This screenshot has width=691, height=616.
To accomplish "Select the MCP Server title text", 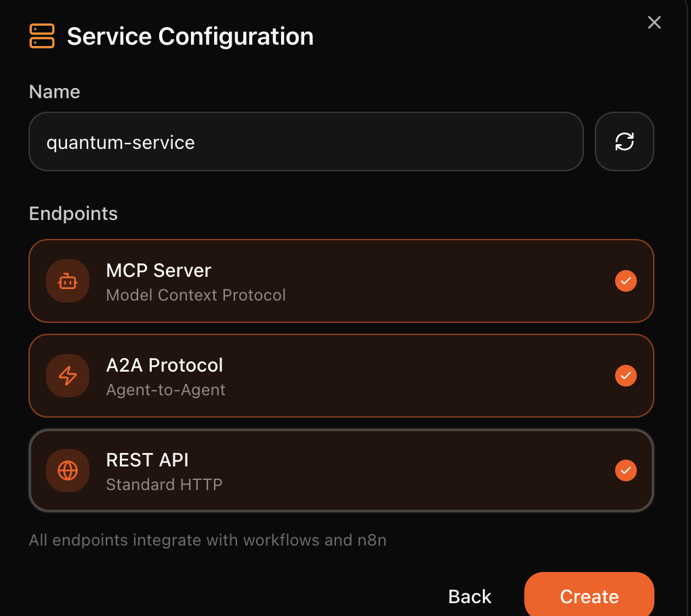I will [159, 270].
